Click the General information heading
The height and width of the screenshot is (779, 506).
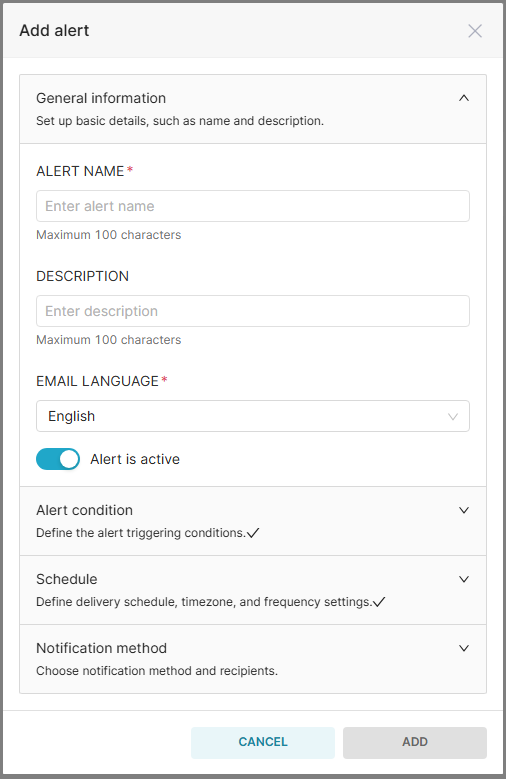pyautogui.click(x=101, y=98)
